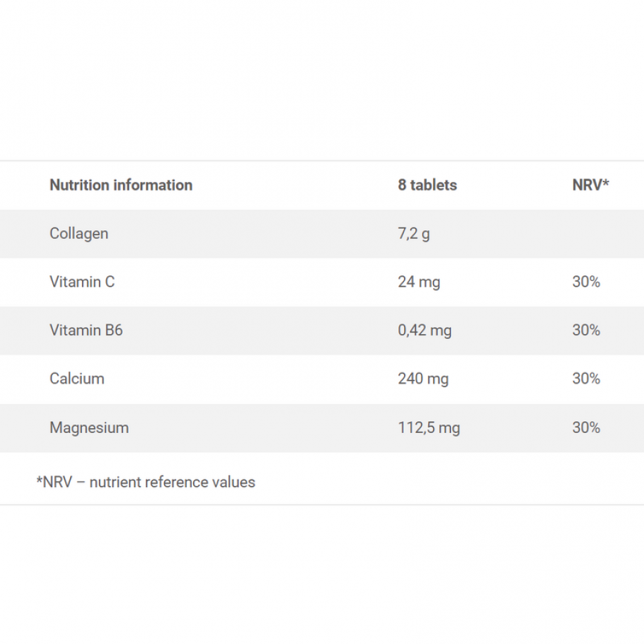Select the Calcium row label
This screenshot has width=644, height=644.
point(76,379)
